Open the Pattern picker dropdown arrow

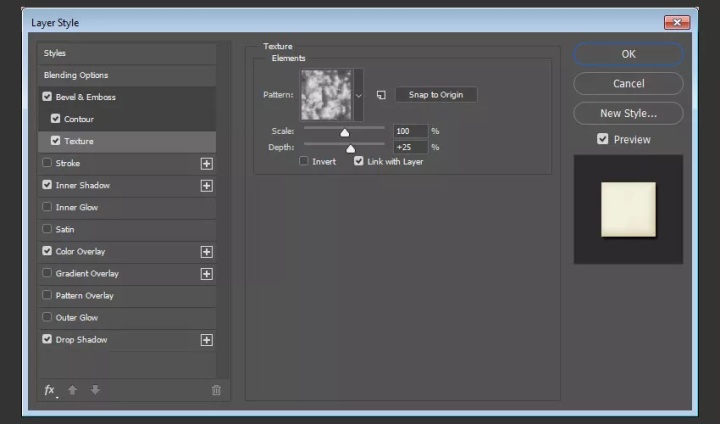(359, 95)
